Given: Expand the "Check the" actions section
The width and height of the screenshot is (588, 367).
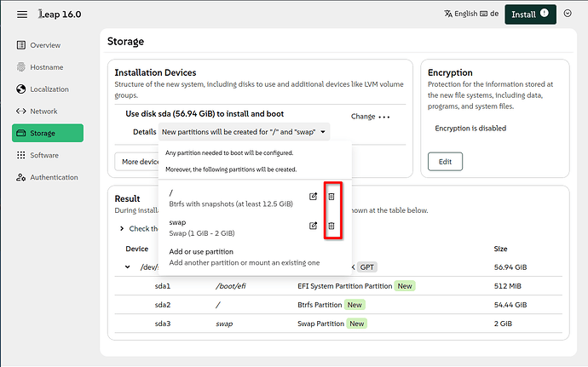Looking at the screenshot, I should click(122, 229).
